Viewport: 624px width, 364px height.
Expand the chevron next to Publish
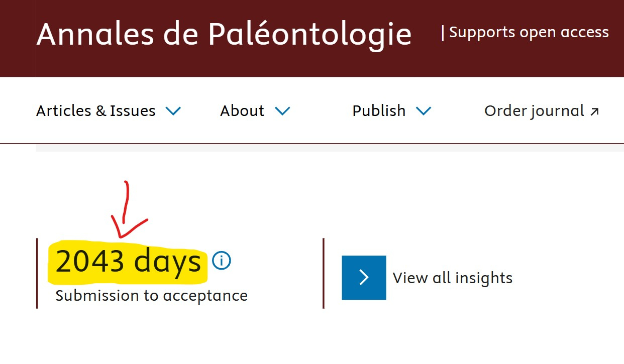pos(424,111)
